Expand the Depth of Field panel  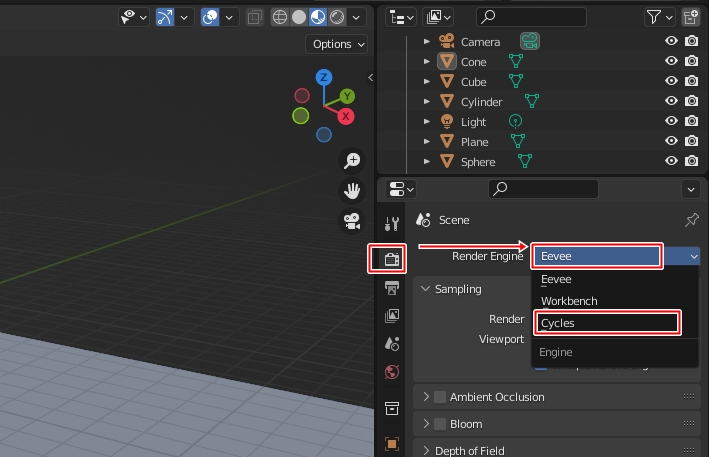(x=426, y=450)
